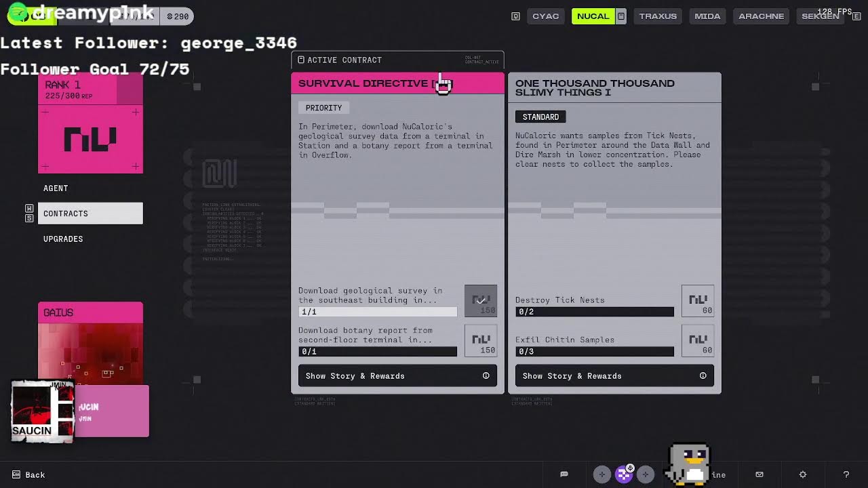This screenshot has width=868, height=488.
Task: Click the pixel penguin stream overlay
Action: click(x=689, y=465)
